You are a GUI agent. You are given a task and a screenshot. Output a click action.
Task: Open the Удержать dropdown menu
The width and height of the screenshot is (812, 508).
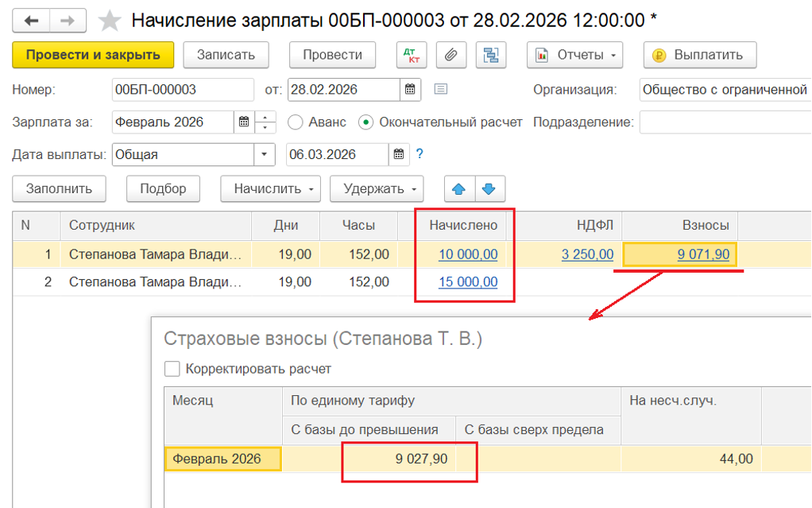(x=376, y=188)
